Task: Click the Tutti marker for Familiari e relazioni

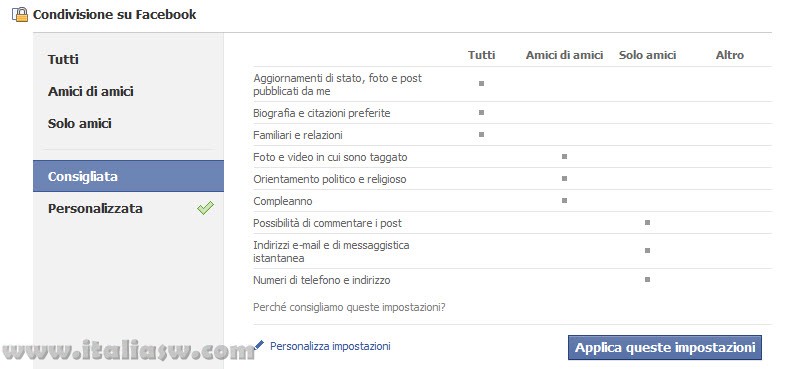Action: click(x=481, y=134)
